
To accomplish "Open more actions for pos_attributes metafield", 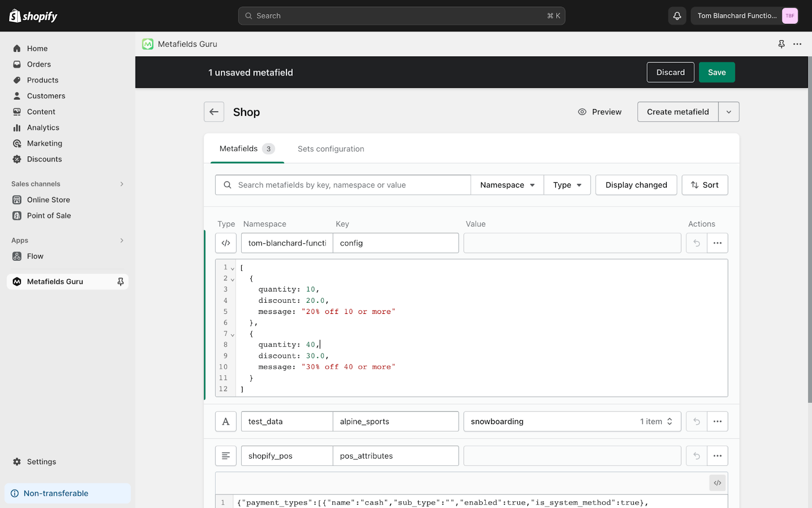I will 718,456.
